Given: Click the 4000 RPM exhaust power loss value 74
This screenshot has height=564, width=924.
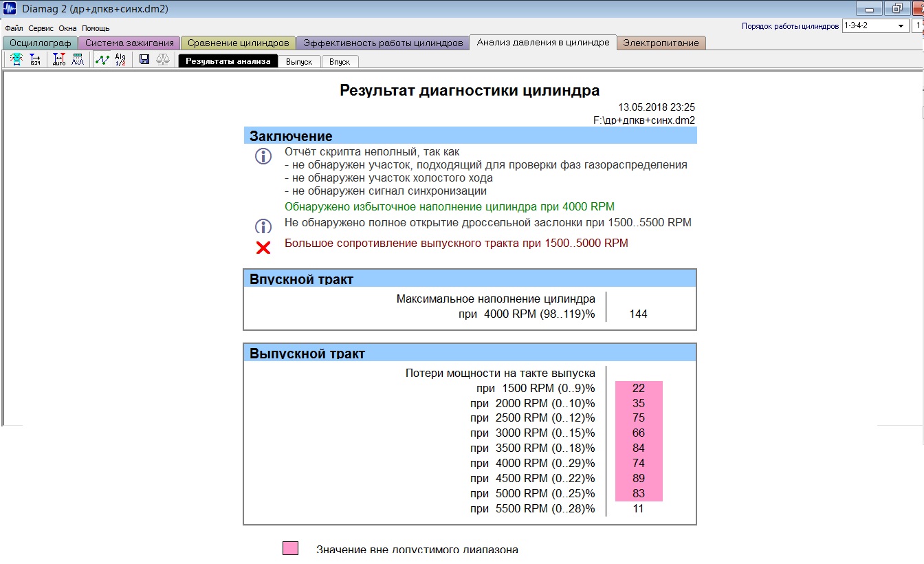Looking at the screenshot, I should tap(639, 464).
